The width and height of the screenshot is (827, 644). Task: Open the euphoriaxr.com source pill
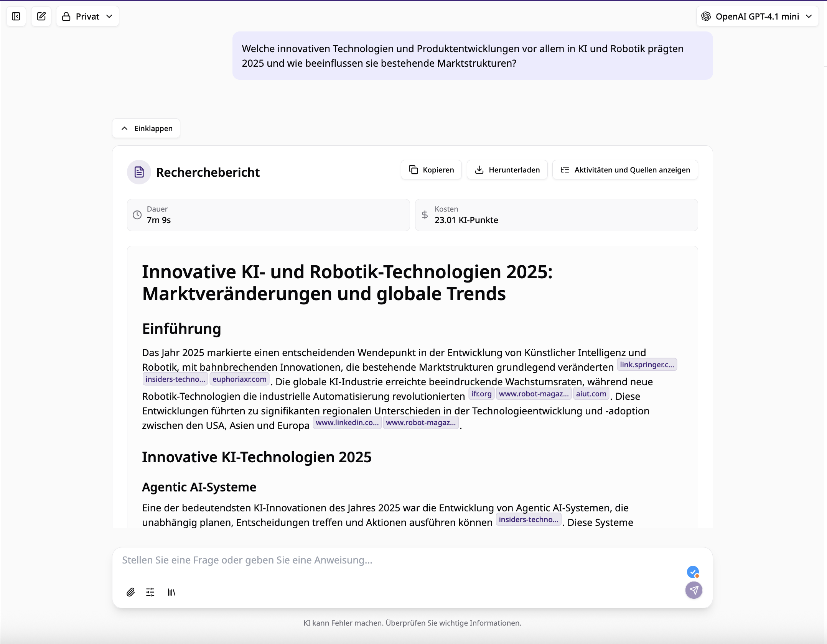239,379
